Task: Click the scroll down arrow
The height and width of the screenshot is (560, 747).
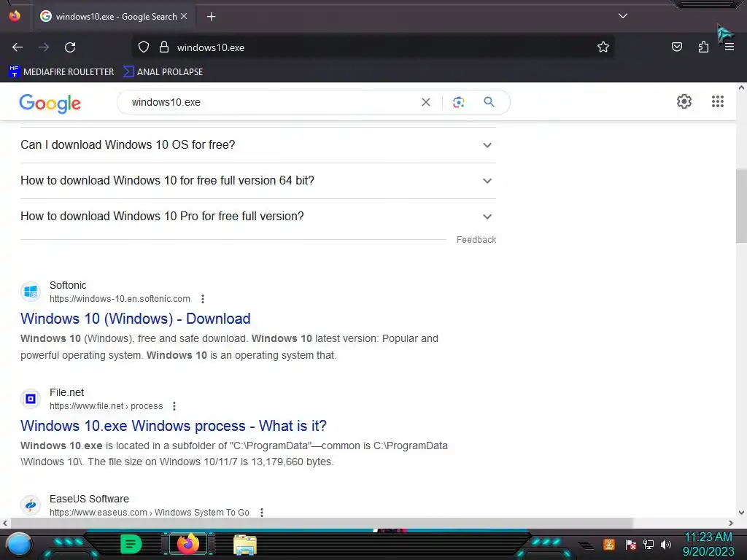Action: click(741, 513)
